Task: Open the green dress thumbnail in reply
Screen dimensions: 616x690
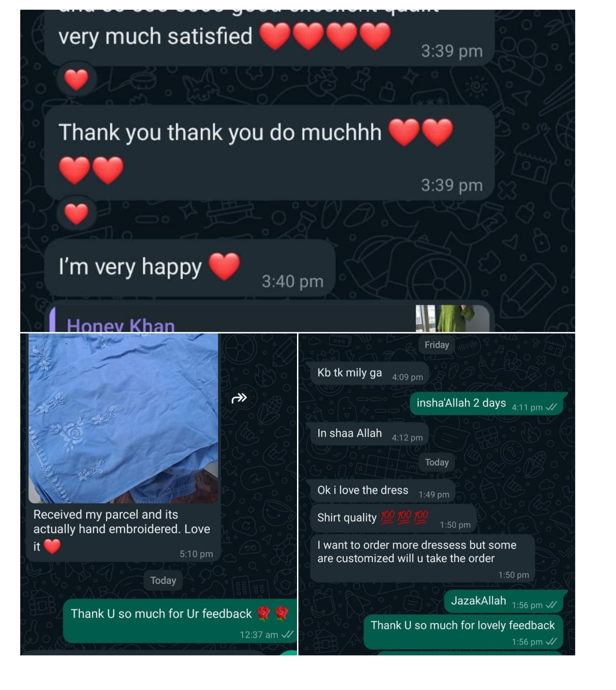Action: [452, 318]
